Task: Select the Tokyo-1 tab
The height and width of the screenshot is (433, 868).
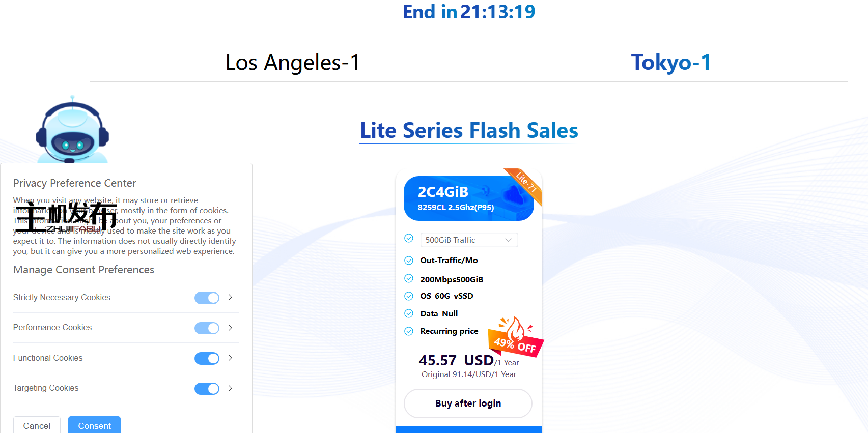Action: click(671, 62)
